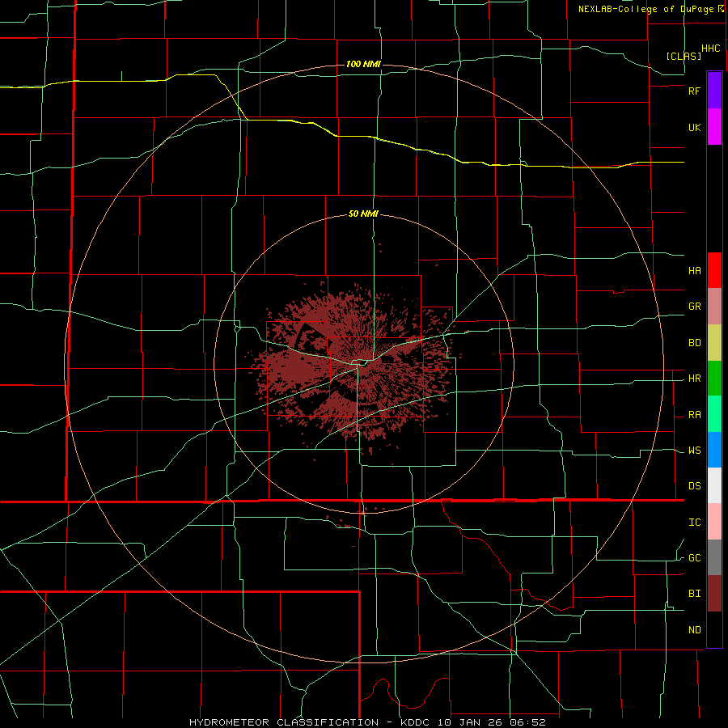Click the BD legend label
This screenshot has width=728, height=728.
[695, 343]
